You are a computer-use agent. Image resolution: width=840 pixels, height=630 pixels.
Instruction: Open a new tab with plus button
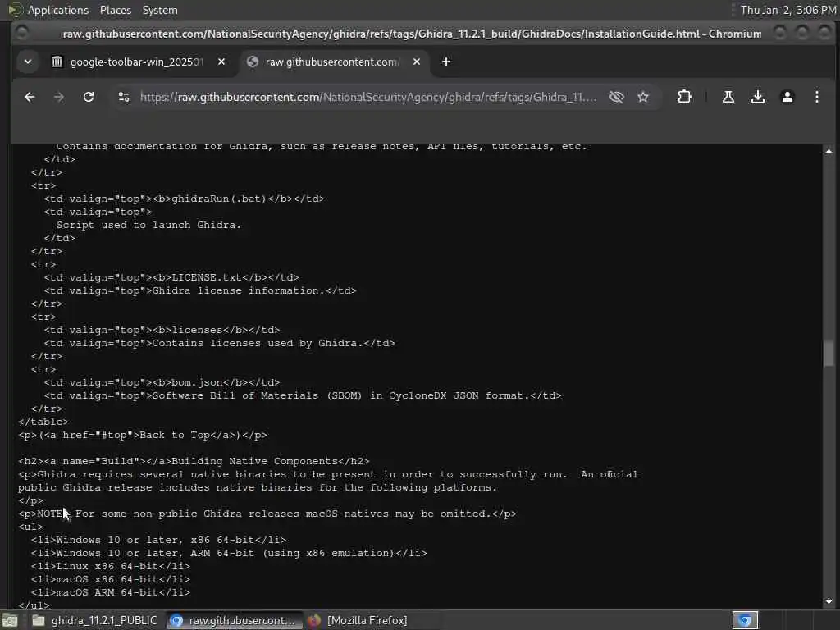click(445, 62)
